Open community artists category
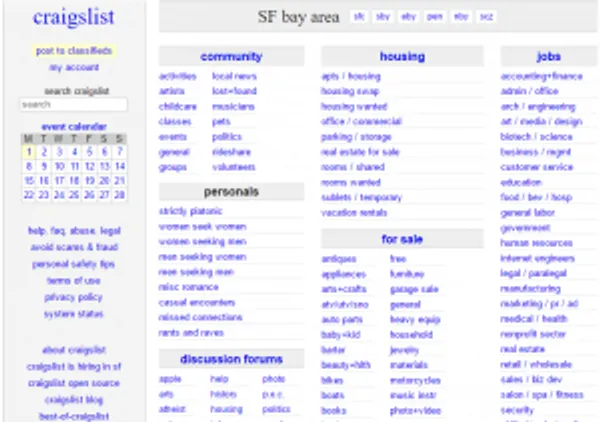 [171, 91]
